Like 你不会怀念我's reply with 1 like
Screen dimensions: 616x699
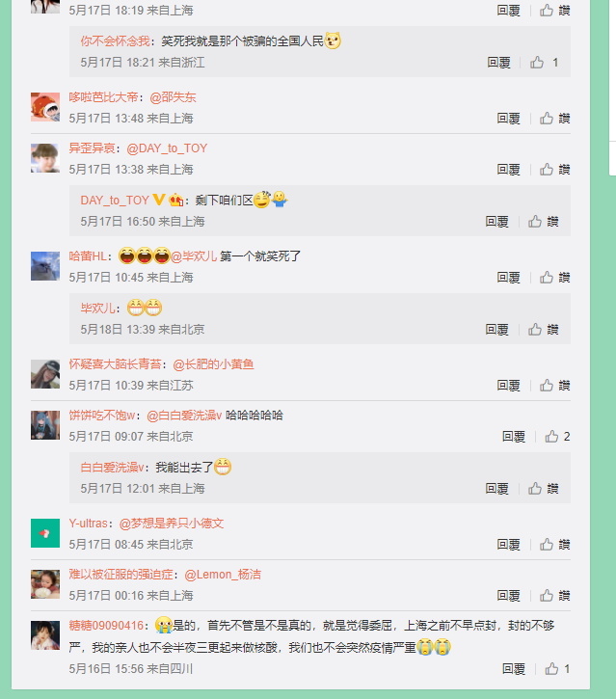click(545, 63)
